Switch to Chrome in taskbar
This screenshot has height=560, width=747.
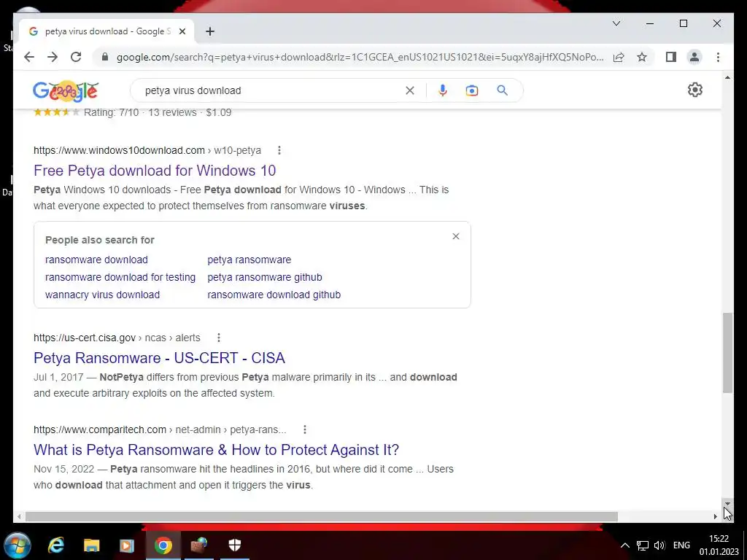tap(163, 545)
